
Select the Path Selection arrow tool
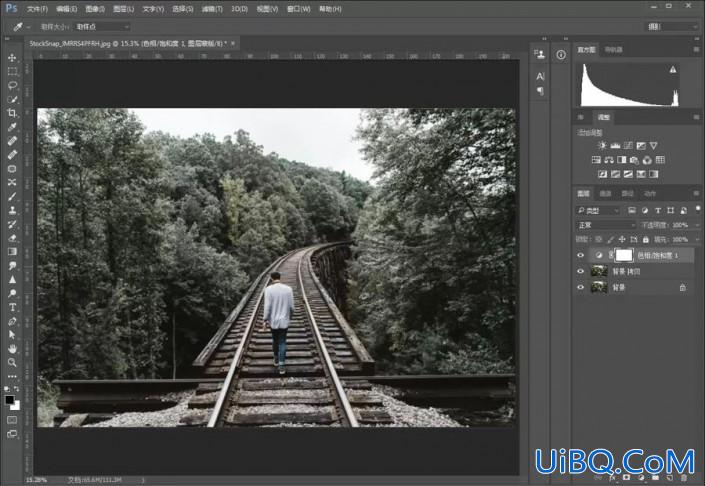(12, 334)
